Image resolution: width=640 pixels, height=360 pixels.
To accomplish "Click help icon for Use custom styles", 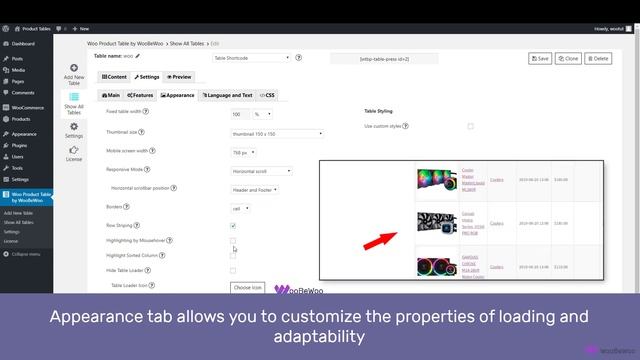I will coord(405,126).
